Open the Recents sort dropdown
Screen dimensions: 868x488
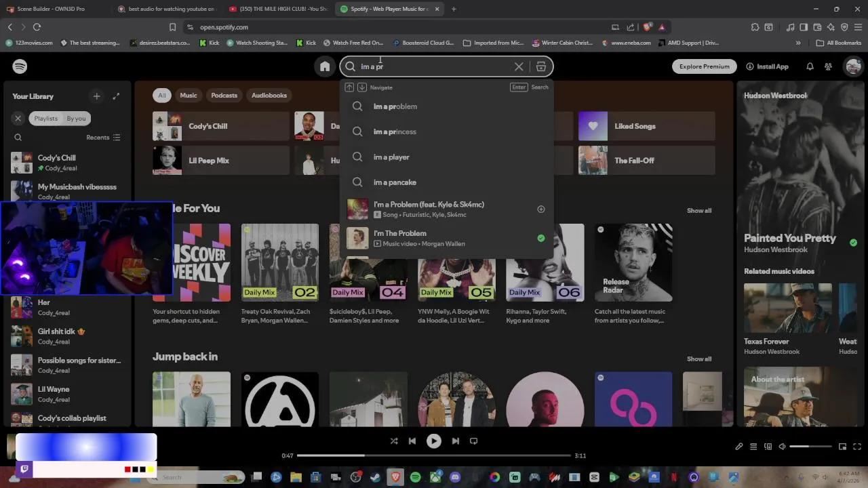click(103, 138)
